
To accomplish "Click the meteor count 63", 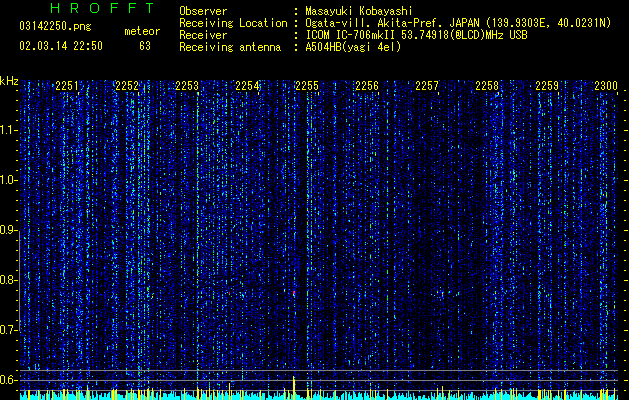I will 145,46.
